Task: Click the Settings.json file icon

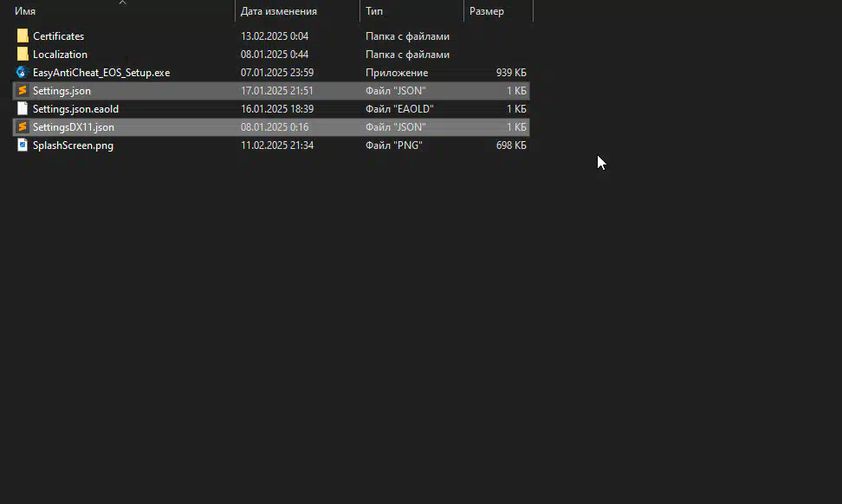Action: coord(22,91)
